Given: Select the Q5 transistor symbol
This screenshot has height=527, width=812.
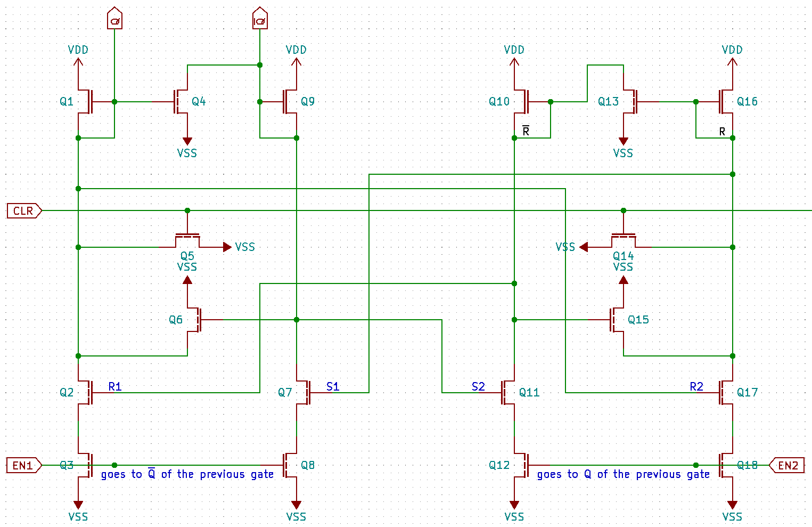Looking at the screenshot, I should tap(187, 240).
